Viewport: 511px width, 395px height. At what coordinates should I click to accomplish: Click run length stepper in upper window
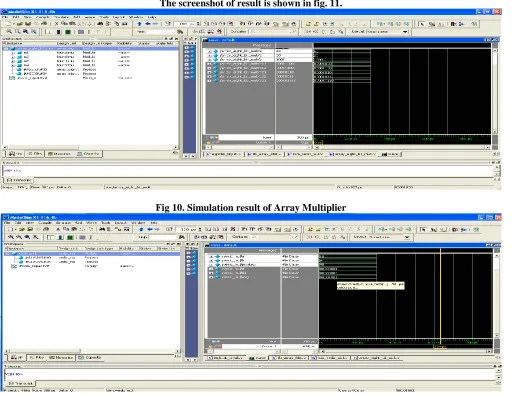click(198, 24)
